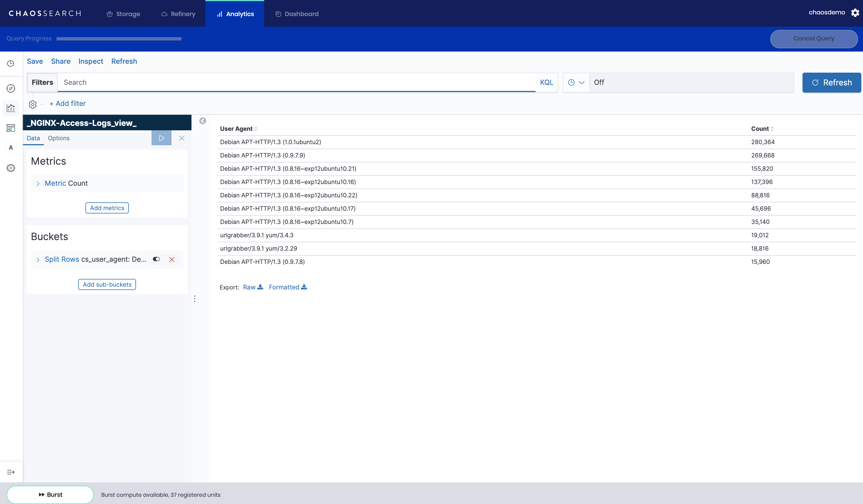
Task: Open the Visualize chart icon in sidebar
Action: (11, 108)
